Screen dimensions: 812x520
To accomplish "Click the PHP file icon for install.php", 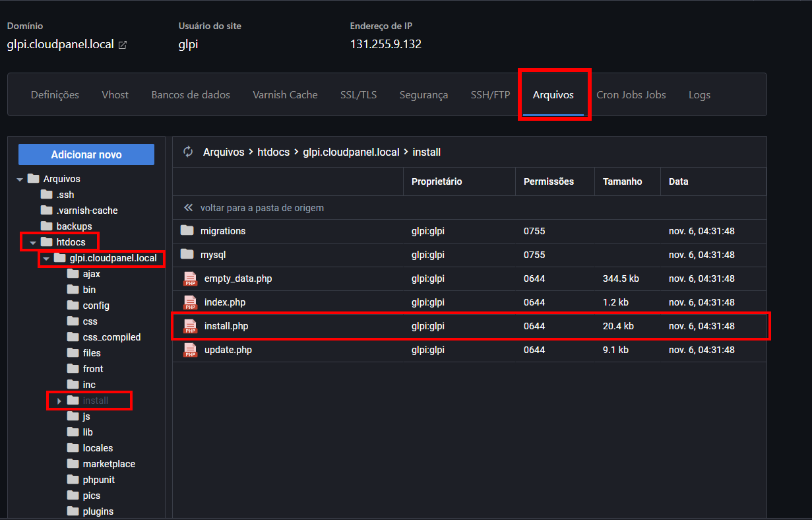I will coord(190,326).
